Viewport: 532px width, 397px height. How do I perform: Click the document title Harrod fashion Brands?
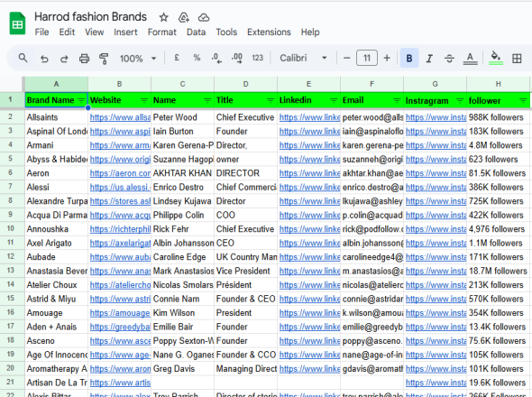pyautogui.click(x=90, y=16)
